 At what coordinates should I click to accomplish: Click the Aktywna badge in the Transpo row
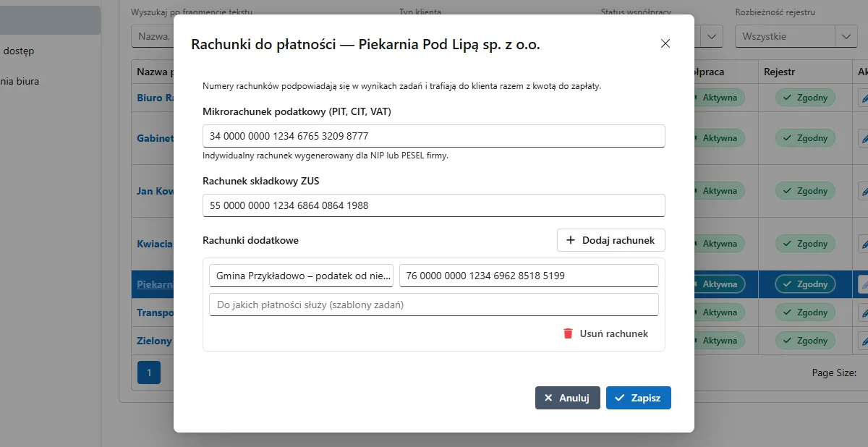tap(718, 312)
